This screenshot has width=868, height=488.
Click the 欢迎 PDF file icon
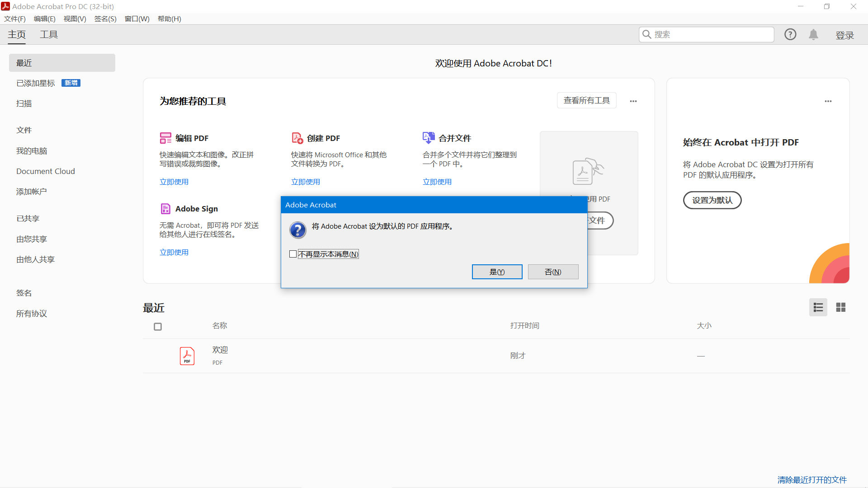[x=187, y=356]
